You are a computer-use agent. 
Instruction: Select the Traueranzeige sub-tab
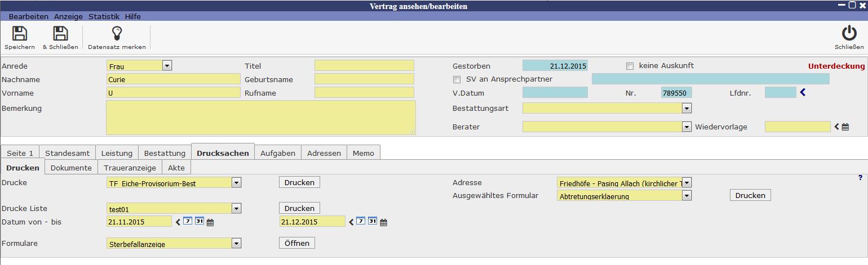coord(130,168)
